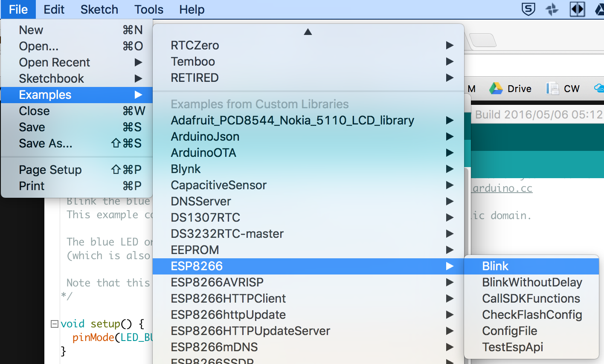Open the EEPROM examples
Image resolution: width=604 pixels, height=364 pixels.
tap(308, 250)
